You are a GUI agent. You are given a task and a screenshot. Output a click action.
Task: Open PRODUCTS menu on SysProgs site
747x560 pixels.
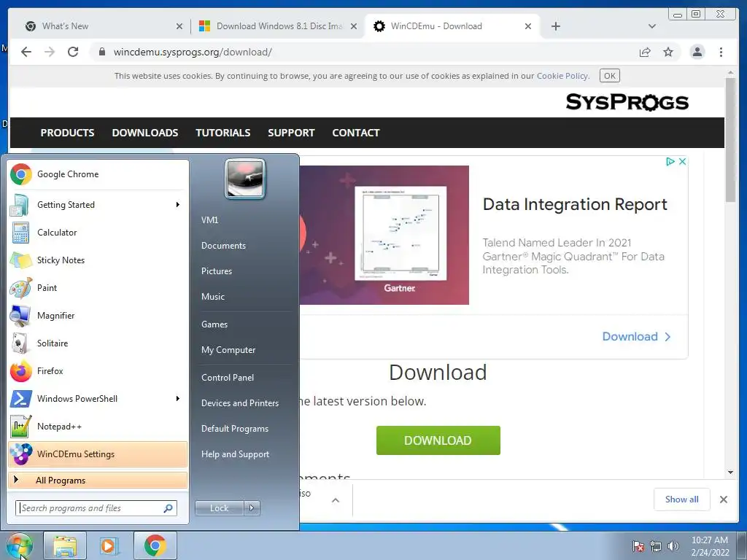(x=67, y=133)
